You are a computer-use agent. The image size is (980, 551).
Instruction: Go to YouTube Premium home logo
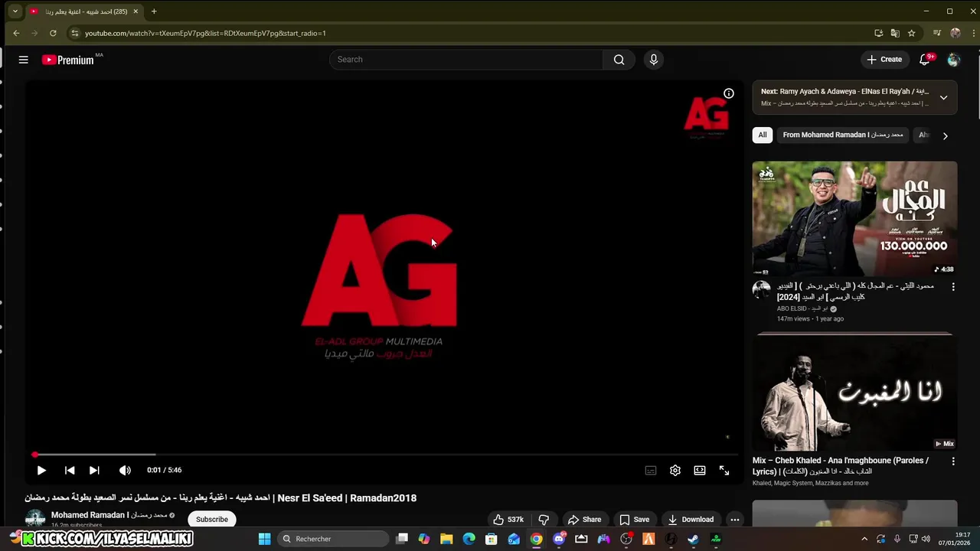pyautogui.click(x=68, y=60)
